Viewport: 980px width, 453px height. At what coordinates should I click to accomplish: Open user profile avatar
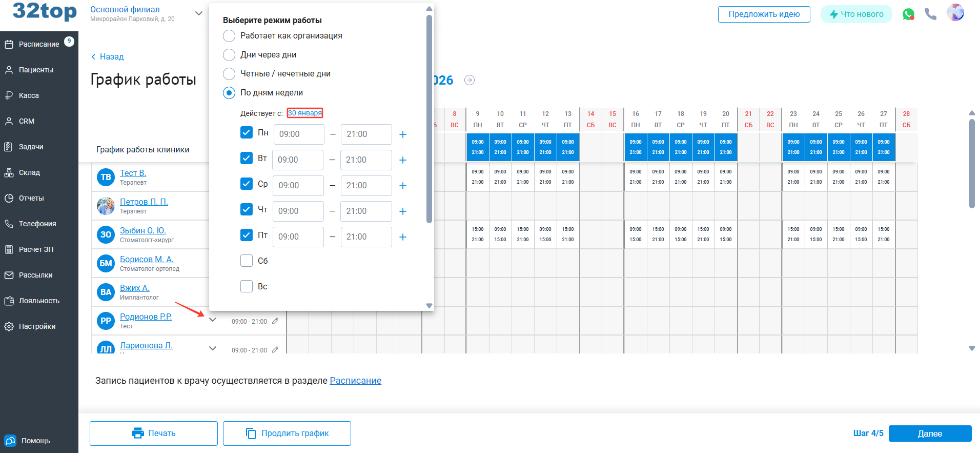tap(955, 13)
